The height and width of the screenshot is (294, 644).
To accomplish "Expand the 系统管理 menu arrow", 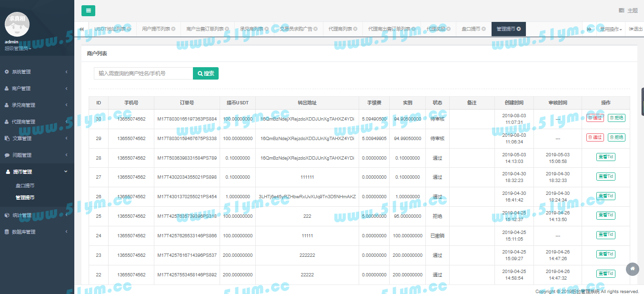I will [66, 72].
